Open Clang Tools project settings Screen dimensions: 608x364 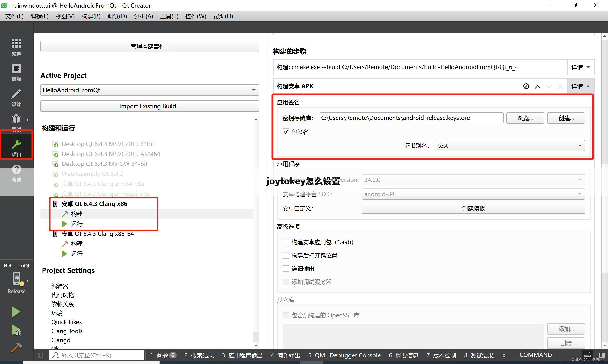coord(67,331)
